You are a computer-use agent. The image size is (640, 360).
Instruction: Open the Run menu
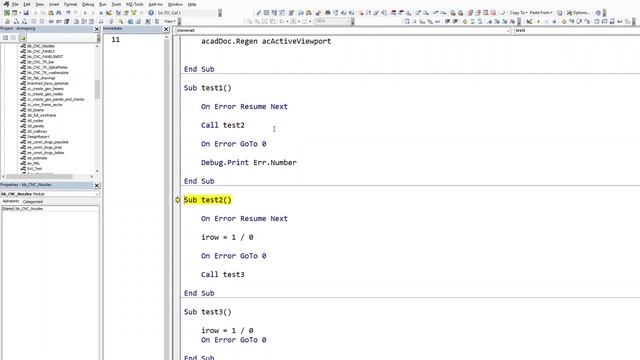point(102,4)
